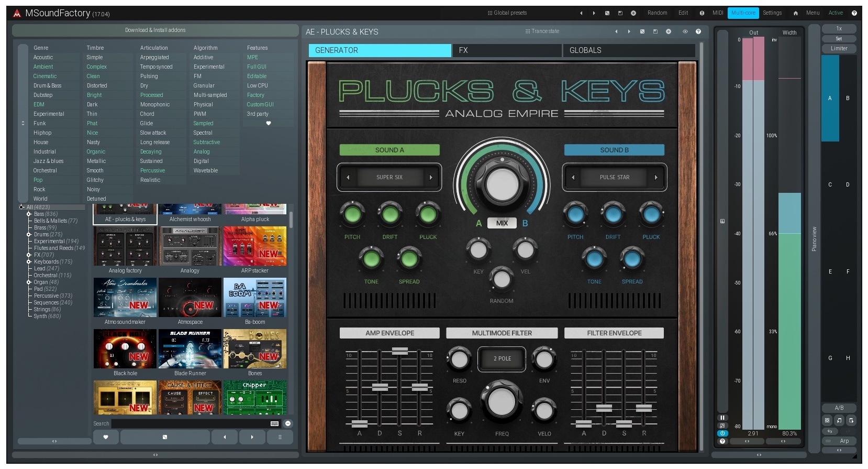Go to the next AE Plucks & Keys preset
Screen dimensions: 868x469
click(629, 31)
